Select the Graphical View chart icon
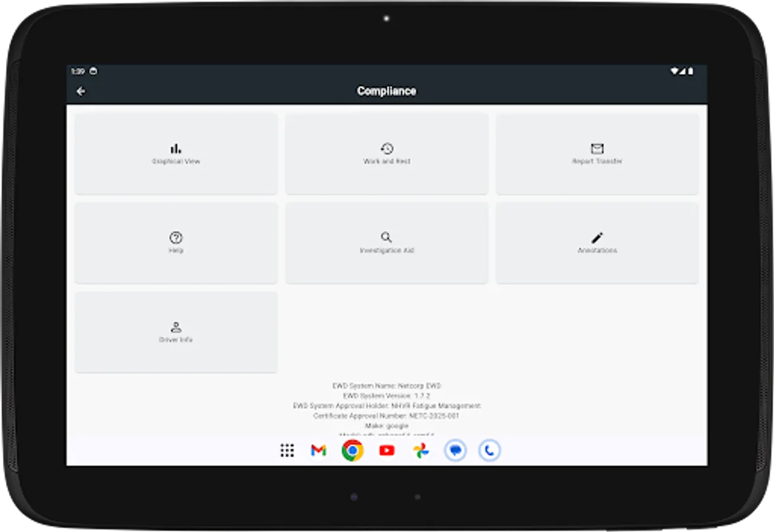Viewport: 774px width, 532px height. (175, 148)
